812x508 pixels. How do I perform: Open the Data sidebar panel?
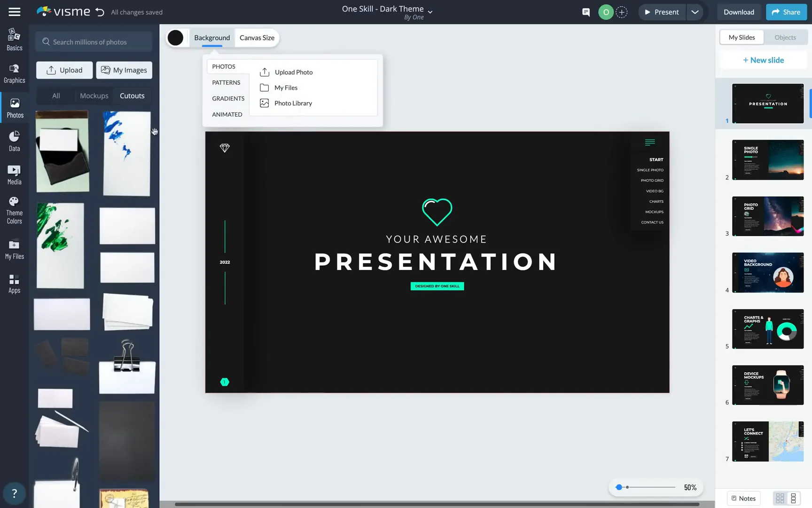(15, 141)
